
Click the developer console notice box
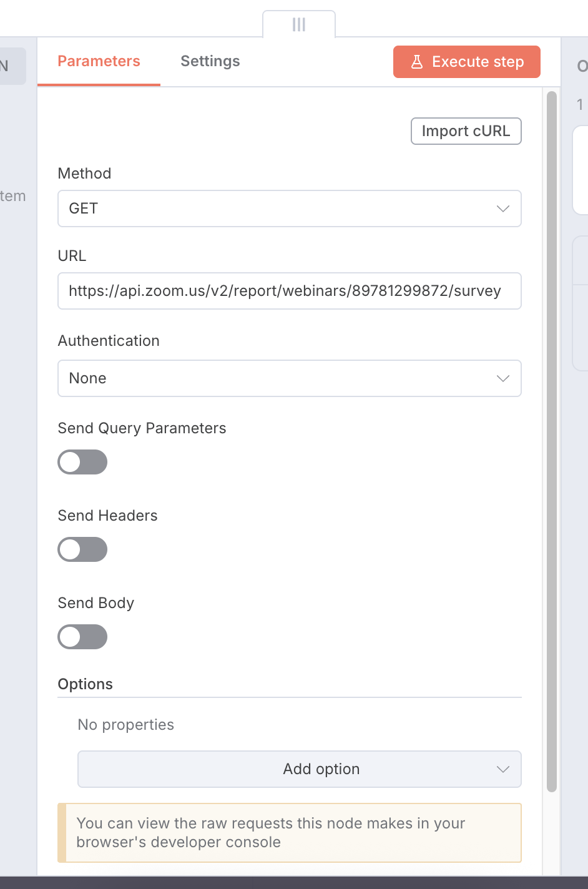(290, 833)
